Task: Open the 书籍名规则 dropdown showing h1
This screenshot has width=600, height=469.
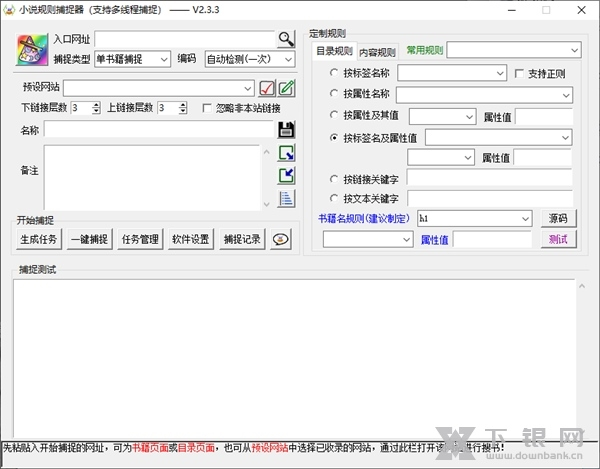Action: click(474, 218)
